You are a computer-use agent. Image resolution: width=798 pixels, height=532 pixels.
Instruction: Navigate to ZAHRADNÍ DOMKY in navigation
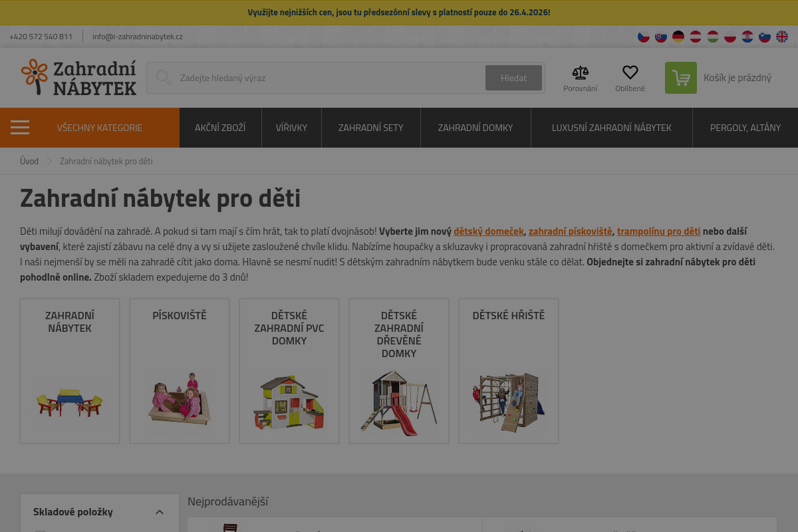tap(475, 128)
